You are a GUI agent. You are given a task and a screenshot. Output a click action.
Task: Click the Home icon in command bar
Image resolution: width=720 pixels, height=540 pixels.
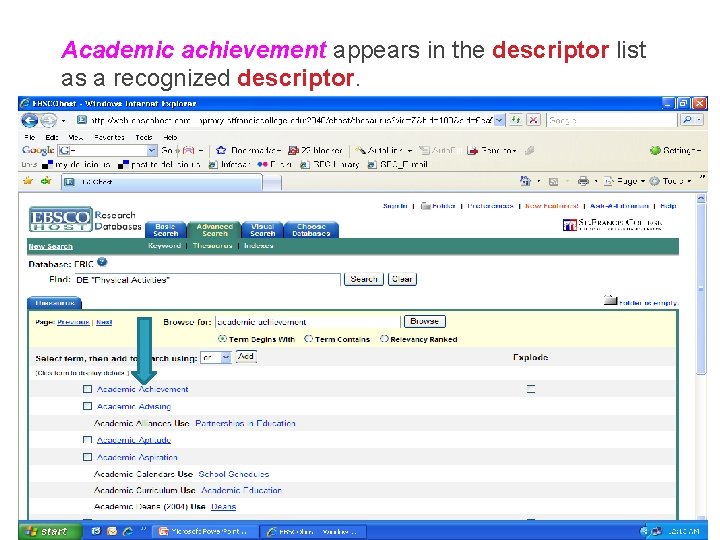click(525, 181)
